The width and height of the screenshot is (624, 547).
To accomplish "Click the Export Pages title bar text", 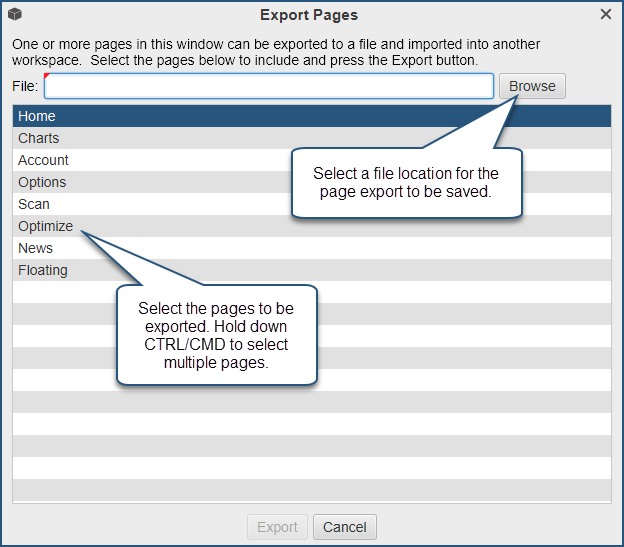I will point(309,15).
